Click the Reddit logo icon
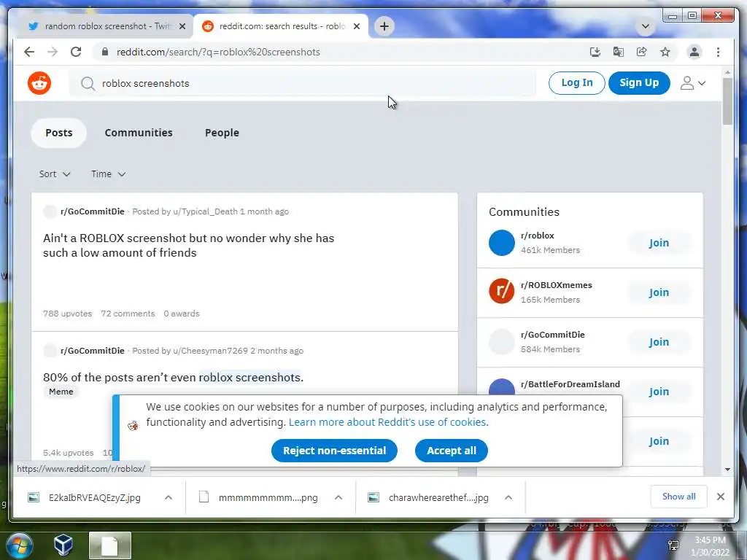Image resolution: width=747 pixels, height=560 pixels. pos(39,83)
